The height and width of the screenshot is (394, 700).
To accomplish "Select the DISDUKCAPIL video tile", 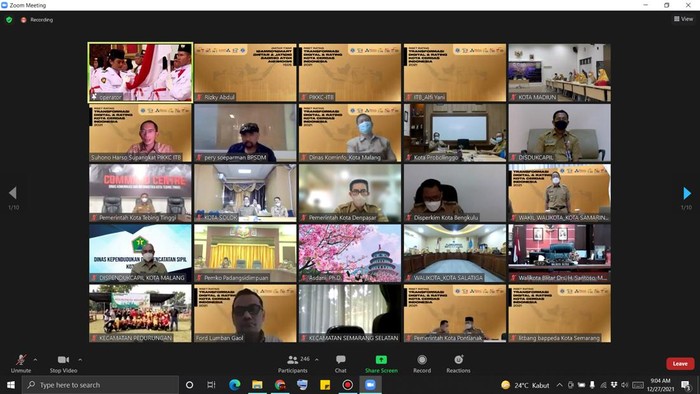I will (560, 133).
